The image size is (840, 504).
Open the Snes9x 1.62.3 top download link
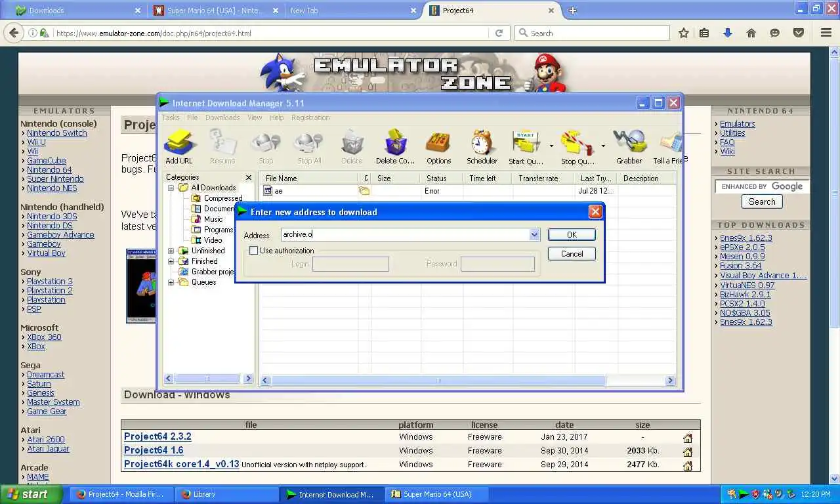(746, 238)
